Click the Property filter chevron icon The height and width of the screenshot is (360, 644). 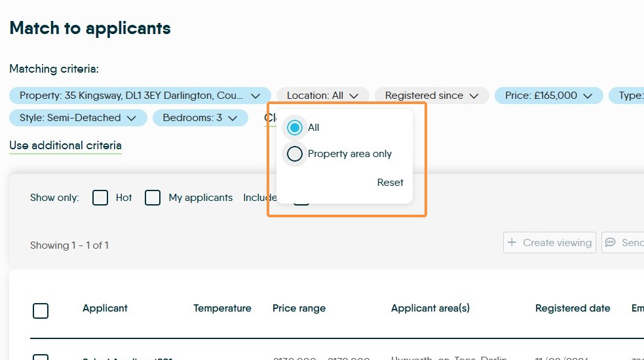256,96
